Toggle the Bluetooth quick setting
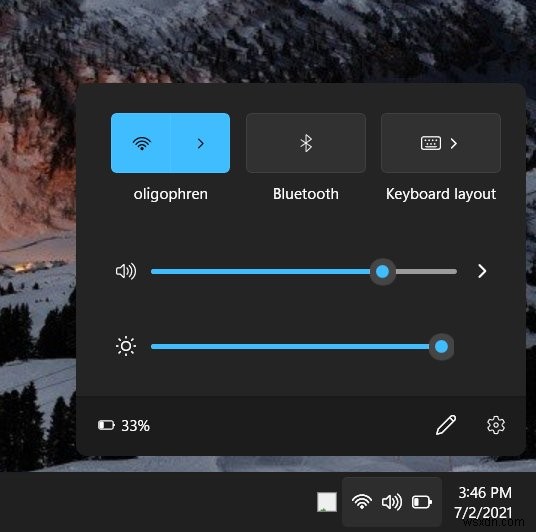The width and height of the screenshot is (536, 532). click(x=306, y=143)
